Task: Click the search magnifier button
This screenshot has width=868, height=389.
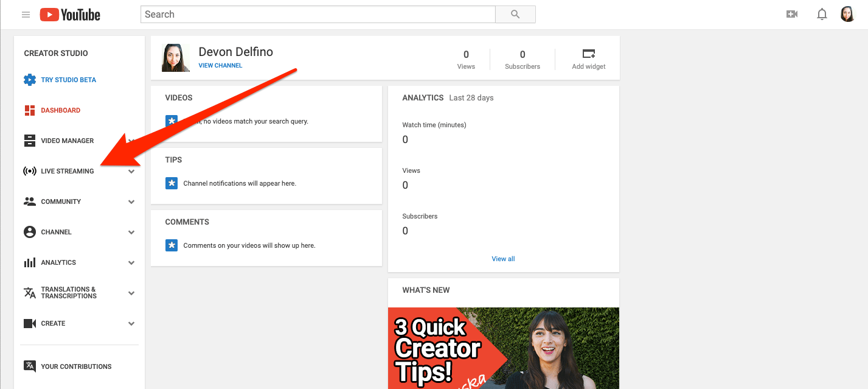Action: point(515,15)
